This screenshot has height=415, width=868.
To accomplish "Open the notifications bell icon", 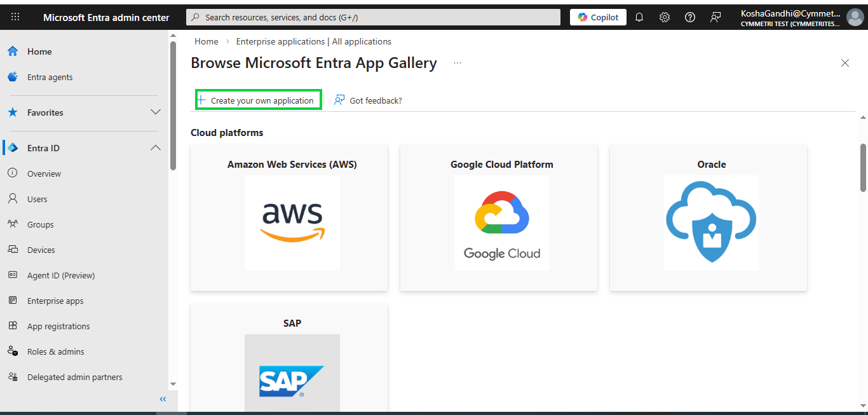I will coord(639,17).
